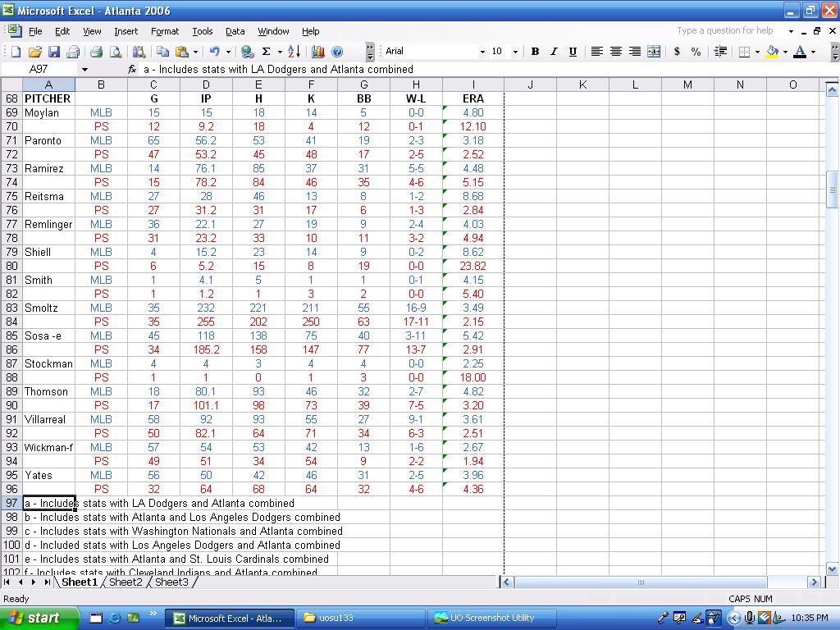Jump to last sheet tab arrow
Viewport: 840px width, 630px height.
pyautogui.click(x=47, y=582)
